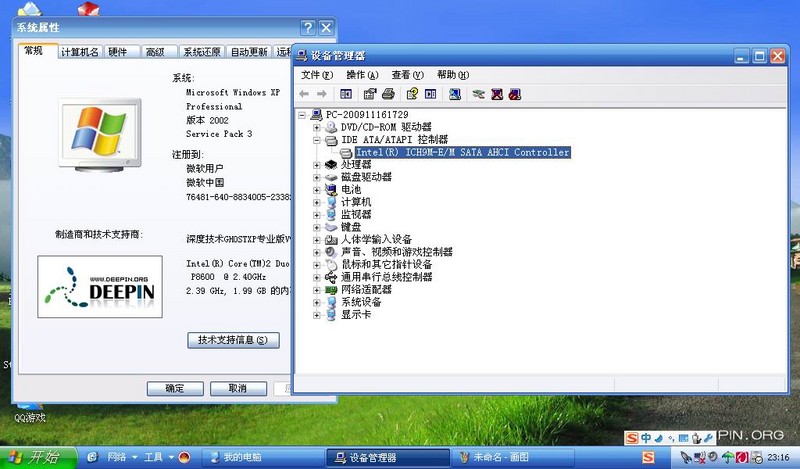Expand the 显示卡 node

pos(316,315)
